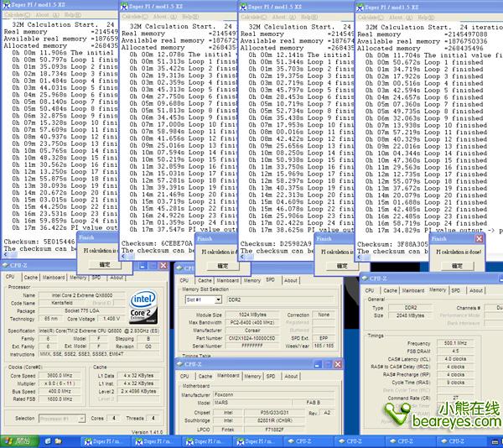Click the Chipset value 'P35/G33/G31'
503x448 pixels.
click(275, 413)
